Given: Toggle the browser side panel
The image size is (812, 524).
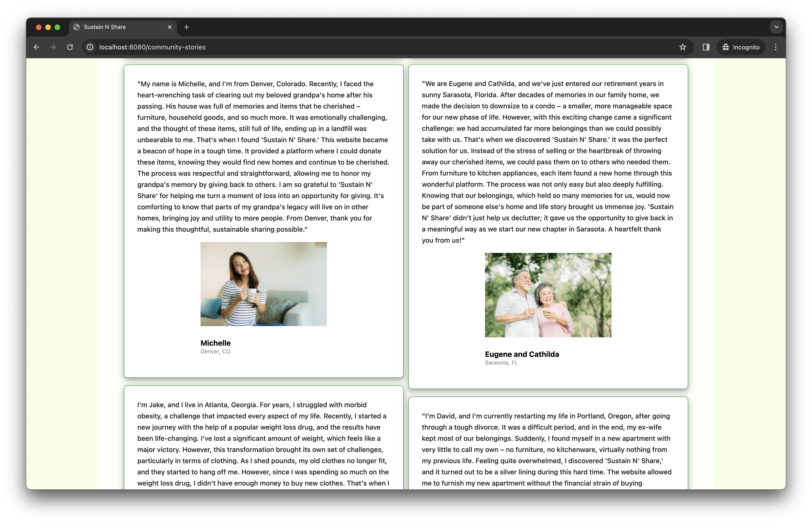Looking at the screenshot, I should (706, 47).
